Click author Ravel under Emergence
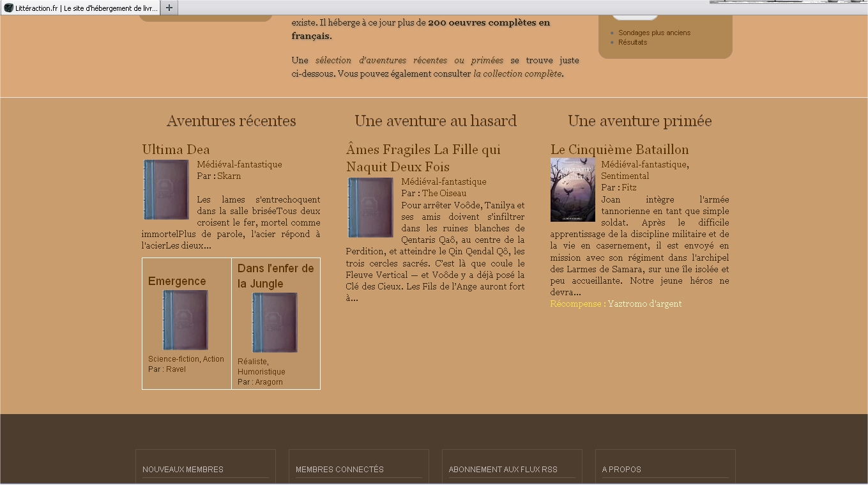Screen dimensions: 868x485 click(176, 369)
